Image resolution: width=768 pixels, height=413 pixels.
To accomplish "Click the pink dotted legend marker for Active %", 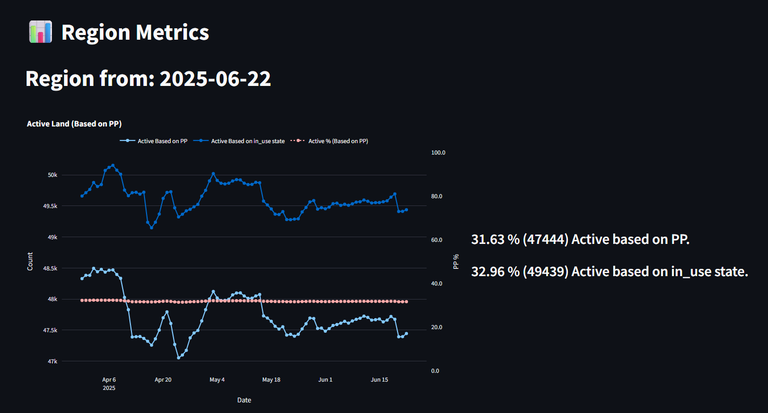I will (x=298, y=141).
